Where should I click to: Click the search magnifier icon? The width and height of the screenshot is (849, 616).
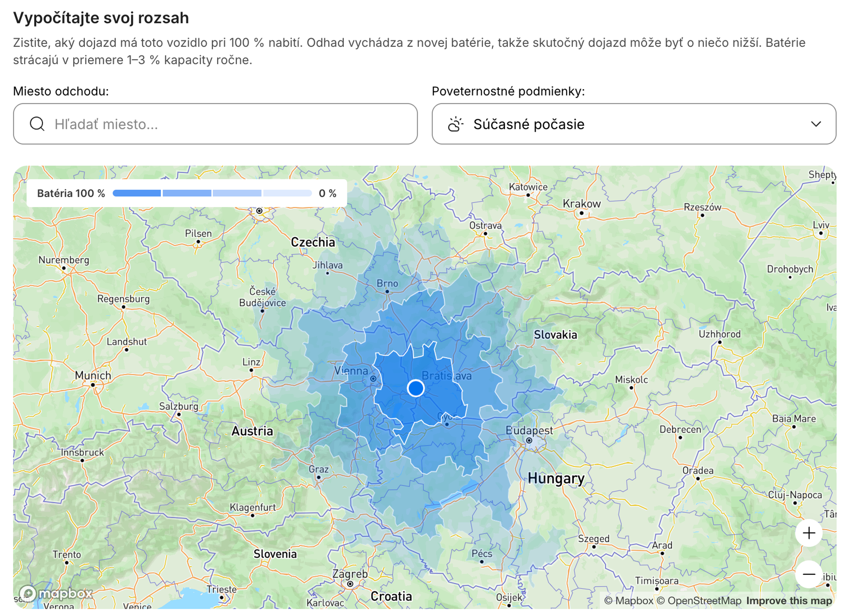coord(37,124)
